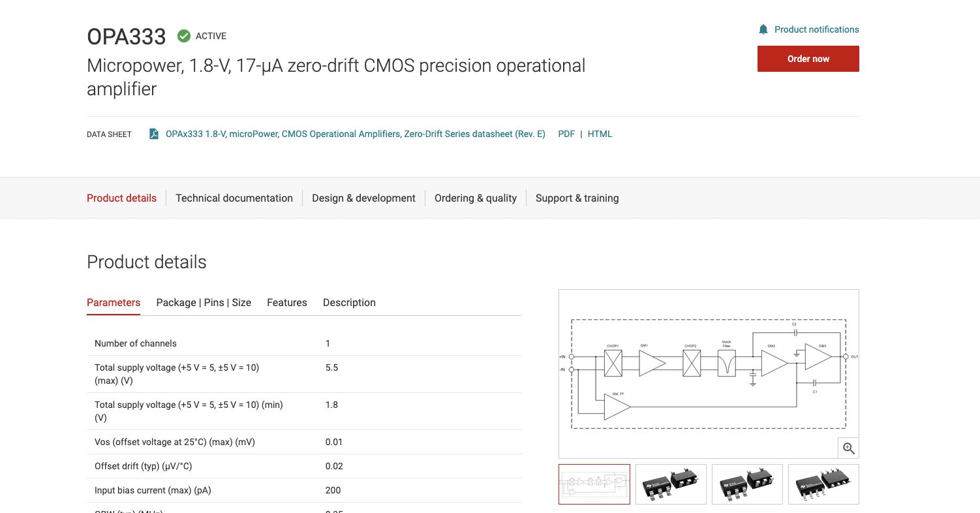Screen dimensions: 980x513
Task: Click the Order now button
Action: click(x=808, y=59)
